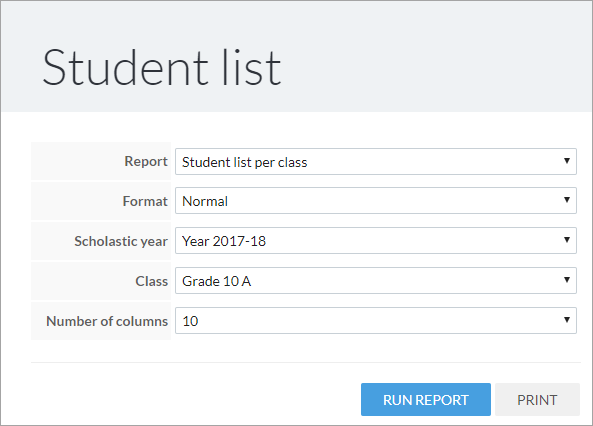Click the arrow icon on the Scholastic year selector
The height and width of the screenshot is (426, 593).
[567, 240]
